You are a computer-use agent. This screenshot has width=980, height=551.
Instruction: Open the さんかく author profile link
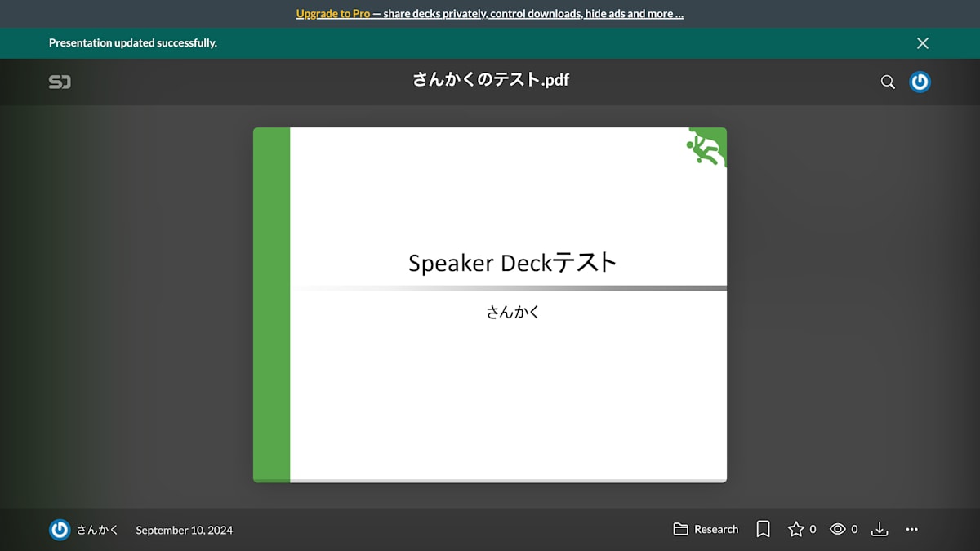[97, 530]
